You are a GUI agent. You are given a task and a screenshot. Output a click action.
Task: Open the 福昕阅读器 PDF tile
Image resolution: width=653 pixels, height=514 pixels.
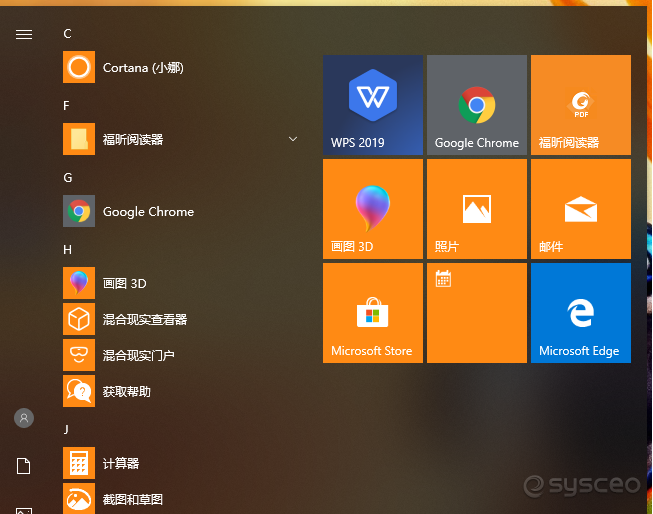click(x=581, y=105)
